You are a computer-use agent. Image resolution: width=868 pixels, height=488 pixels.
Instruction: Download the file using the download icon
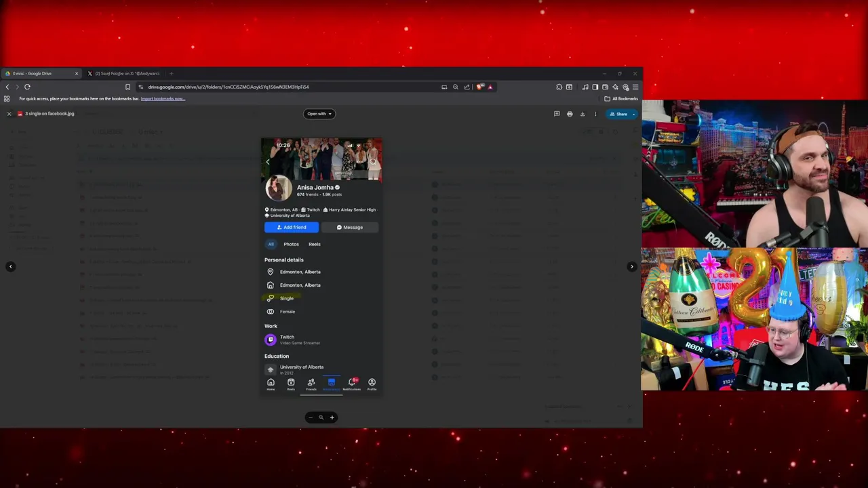tap(583, 114)
